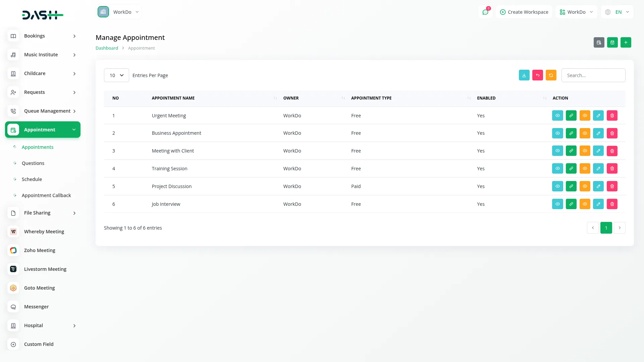Click teal eye icon for Meeting with Client
The width and height of the screenshot is (644, 362).
click(x=557, y=151)
